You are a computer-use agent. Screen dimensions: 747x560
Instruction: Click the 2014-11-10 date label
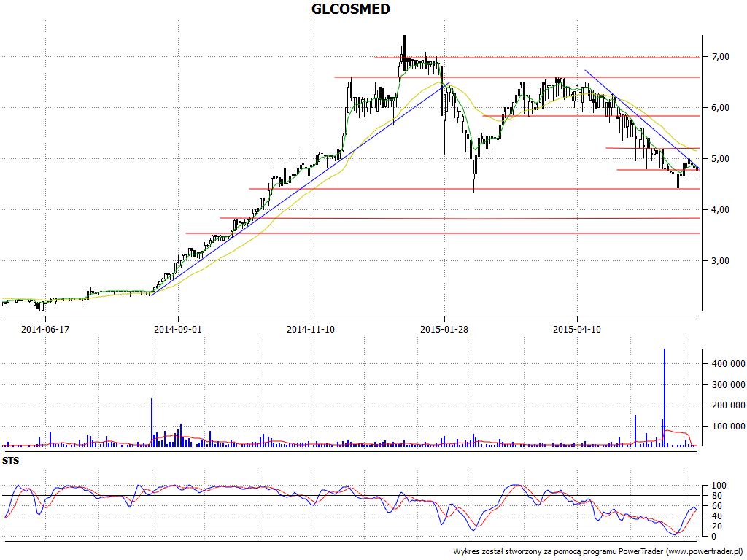pos(311,329)
